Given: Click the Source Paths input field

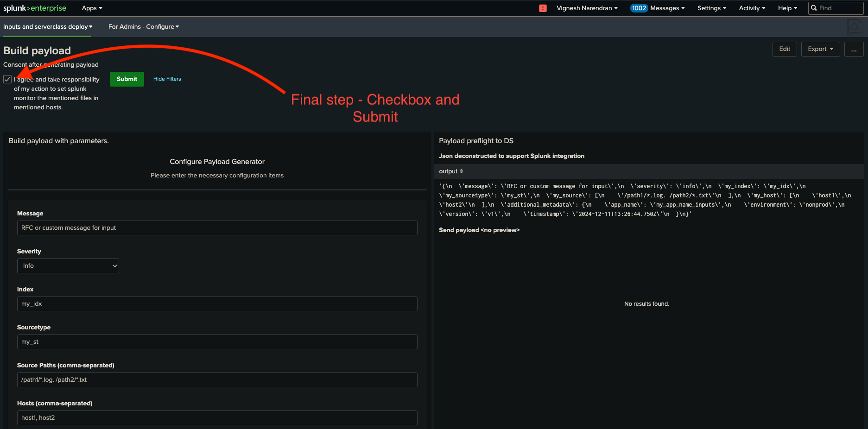Looking at the screenshot, I should [217, 380].
